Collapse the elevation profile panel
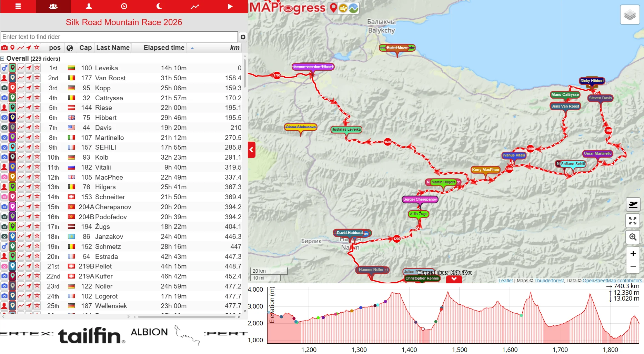This screenshot has height=354, width=644. click(x=454, y=279)
